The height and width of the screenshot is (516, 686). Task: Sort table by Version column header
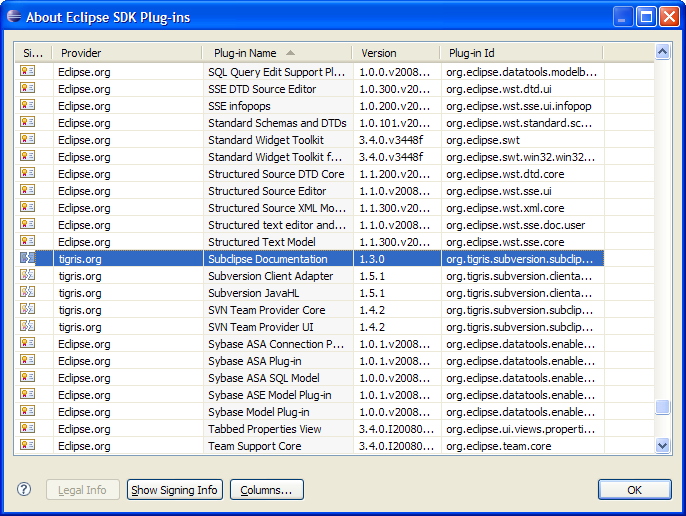pyautogui.click(x=396, y=53)
